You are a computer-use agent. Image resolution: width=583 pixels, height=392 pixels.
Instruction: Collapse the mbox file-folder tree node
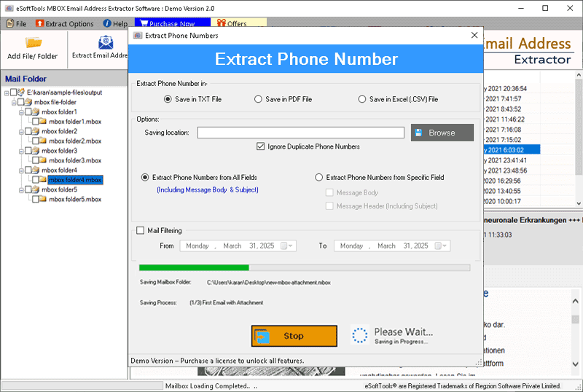pyautogui.click(x=14, y=102)
